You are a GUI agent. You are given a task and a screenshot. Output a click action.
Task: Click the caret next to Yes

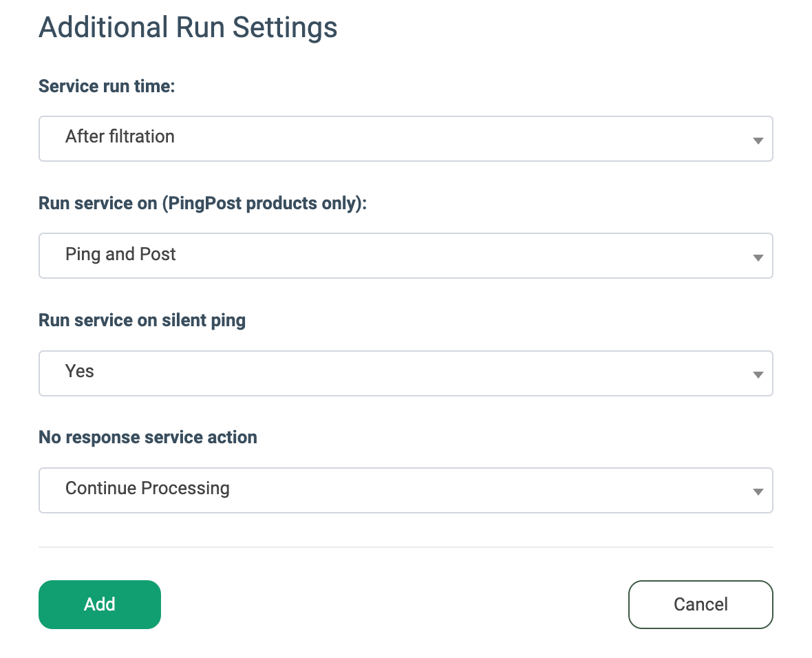click(x=758, y=375)
